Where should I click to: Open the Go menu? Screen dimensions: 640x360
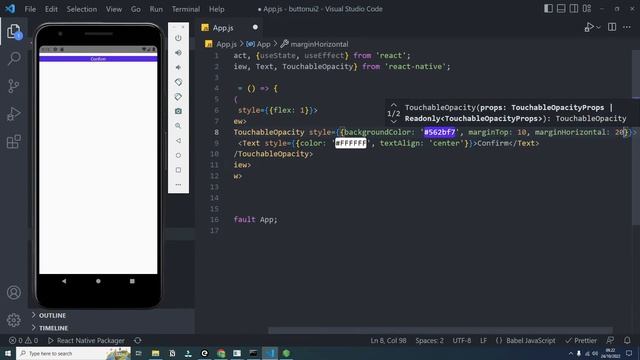136,9
